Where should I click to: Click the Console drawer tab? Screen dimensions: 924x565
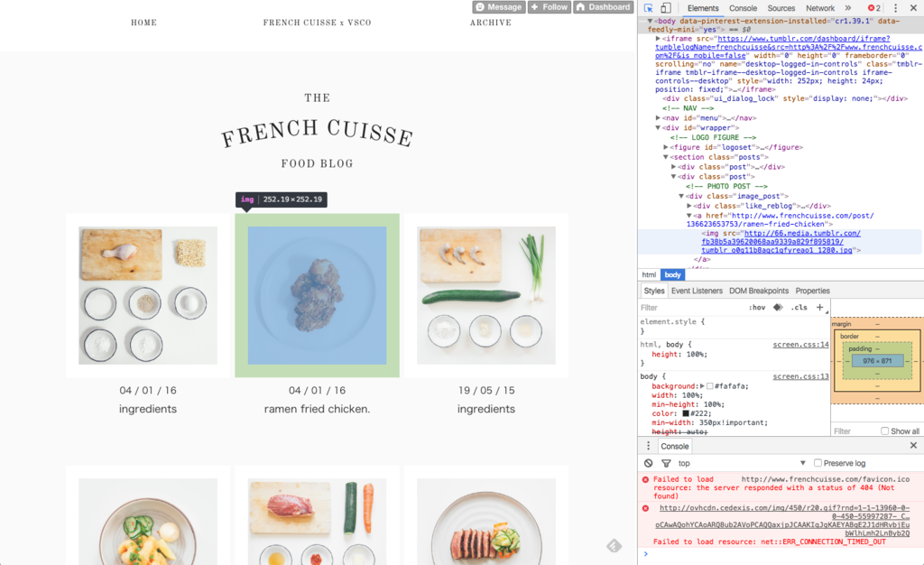[x=675, y=446]
